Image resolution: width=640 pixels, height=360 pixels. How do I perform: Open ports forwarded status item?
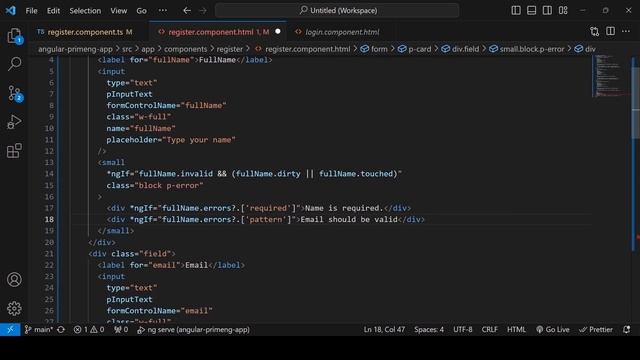121,329
